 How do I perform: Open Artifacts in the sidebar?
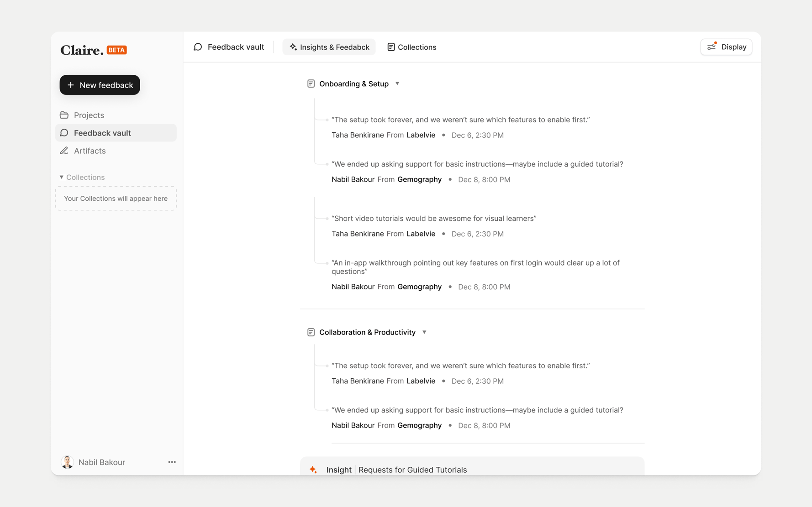point(116,151)
